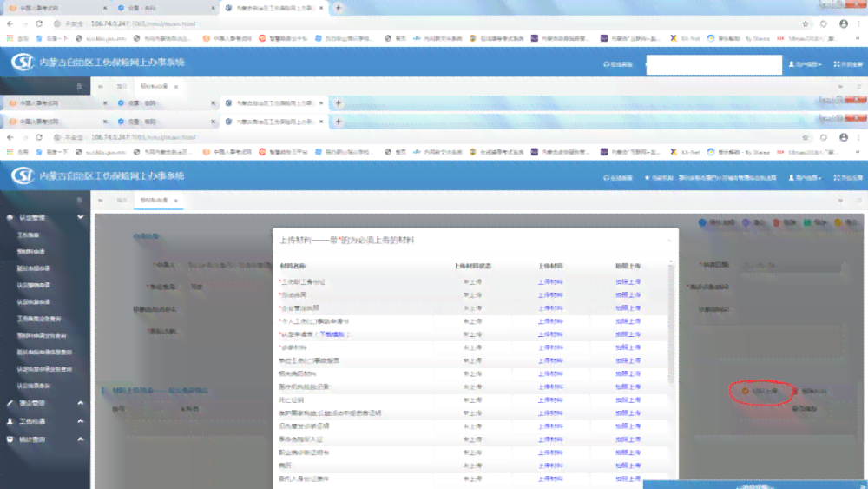Open 统计查询 via its sidebar icon
868x489 pixels.
pyautogui.click(x=10, y=439)
